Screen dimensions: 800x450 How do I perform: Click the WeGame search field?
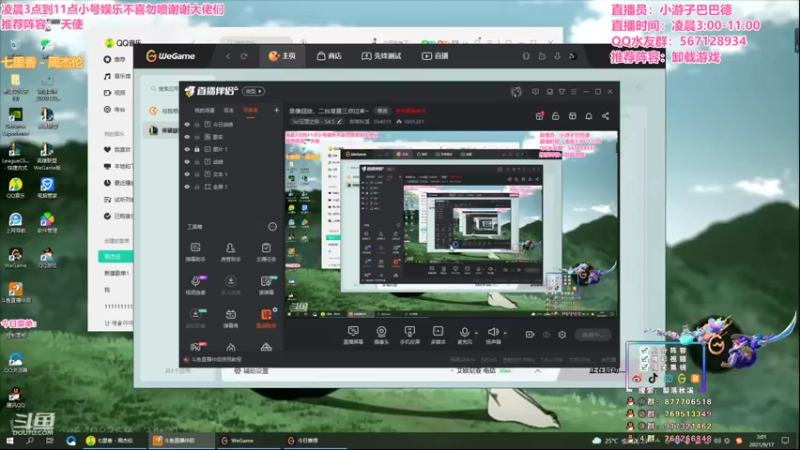tap(164, 89)
